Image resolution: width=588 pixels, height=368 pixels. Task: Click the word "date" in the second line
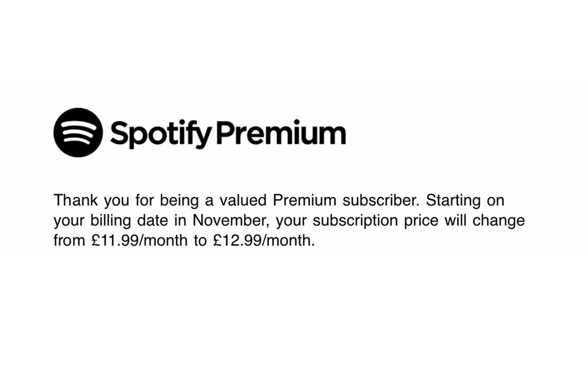pyautogui.click(x=153, y=220)
